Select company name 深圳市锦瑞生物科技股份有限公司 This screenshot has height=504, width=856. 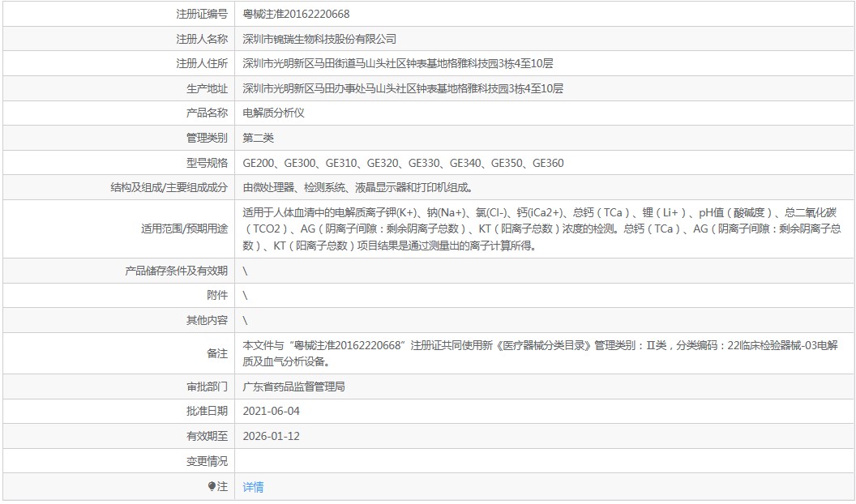[320, 39]
